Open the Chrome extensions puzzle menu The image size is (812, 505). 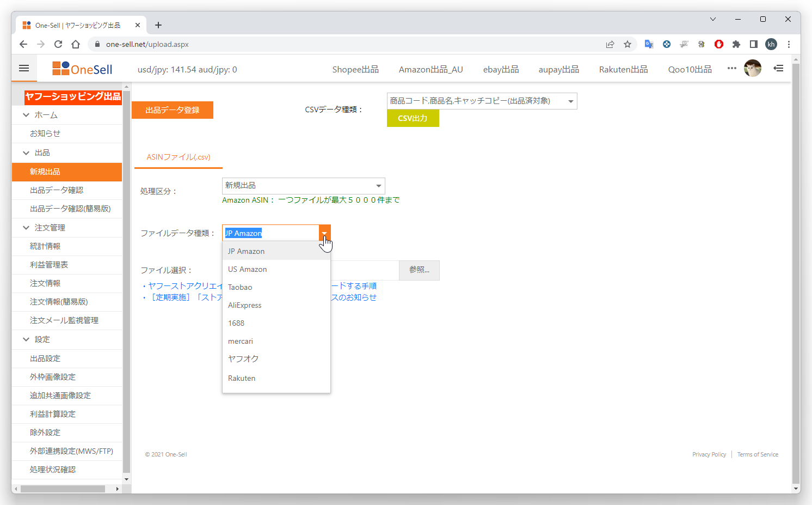pos(736,44)
